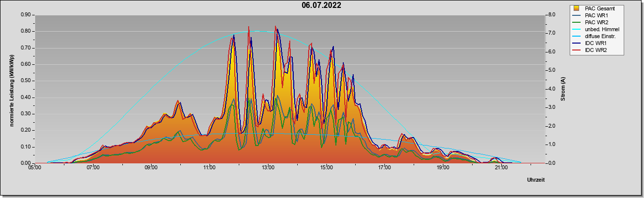Click the 0.90 left axis value
The image size is (644, 198).
click(x=26, y=15)
